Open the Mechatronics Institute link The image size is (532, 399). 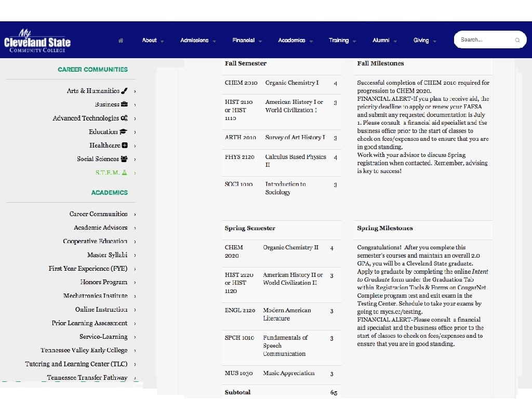click(x=96, y=296)
